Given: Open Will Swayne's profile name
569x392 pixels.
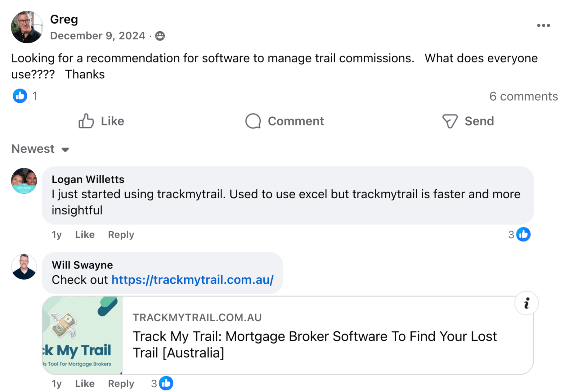Looking at the screenshot, I should click(82, 265).
